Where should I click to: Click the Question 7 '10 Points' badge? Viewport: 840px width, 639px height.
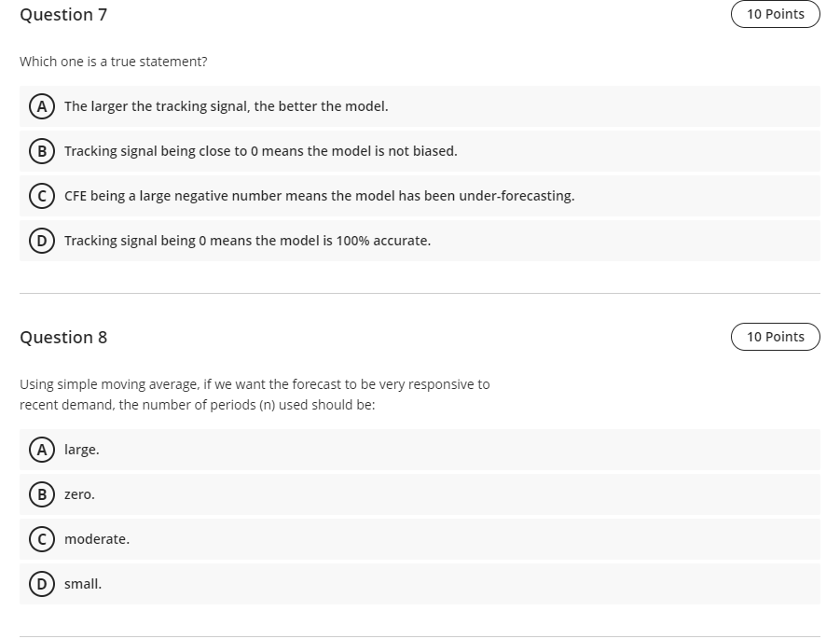775,14
